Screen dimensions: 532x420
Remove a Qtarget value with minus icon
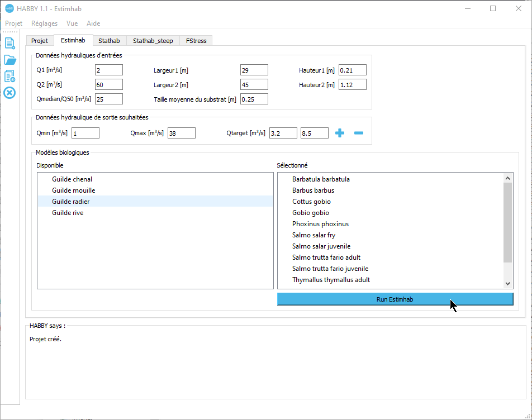pos(359,133)
